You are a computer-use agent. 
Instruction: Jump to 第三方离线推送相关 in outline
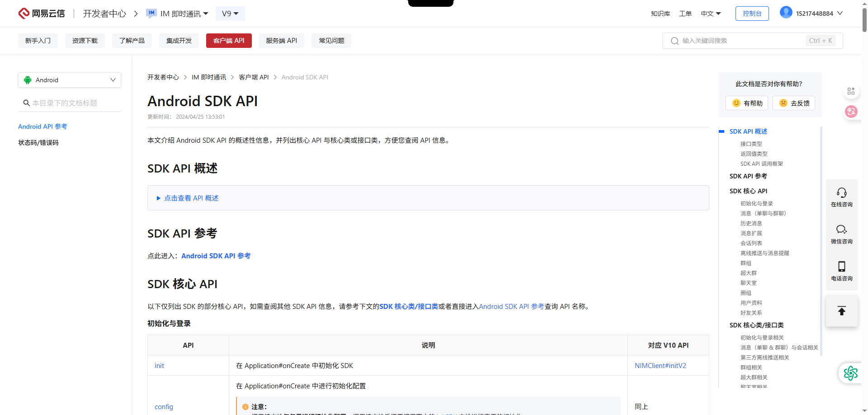pos(764,358)
